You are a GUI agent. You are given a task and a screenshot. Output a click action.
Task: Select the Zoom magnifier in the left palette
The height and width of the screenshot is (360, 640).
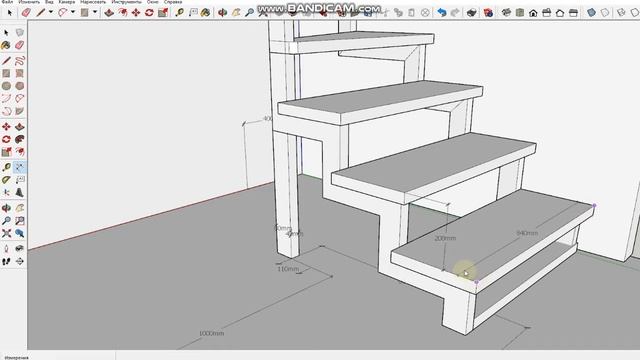point(6,221)
